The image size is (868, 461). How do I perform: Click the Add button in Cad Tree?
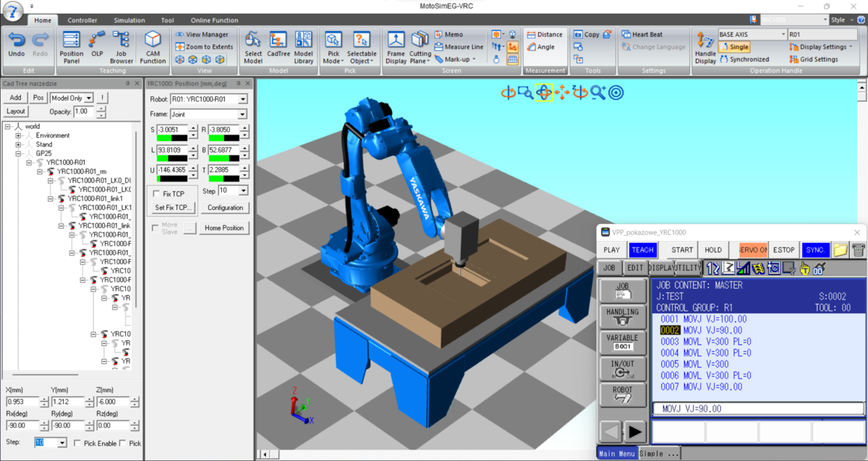pos(15,98)
